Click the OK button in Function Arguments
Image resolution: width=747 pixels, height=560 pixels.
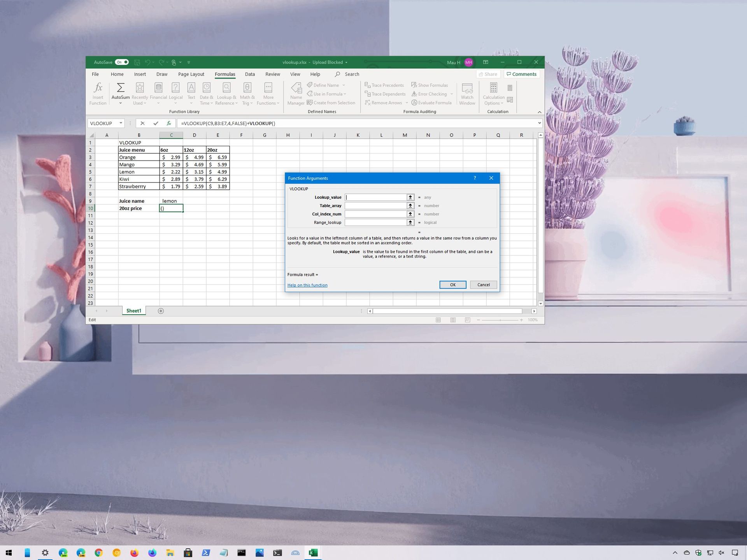(x=452, y=284)
